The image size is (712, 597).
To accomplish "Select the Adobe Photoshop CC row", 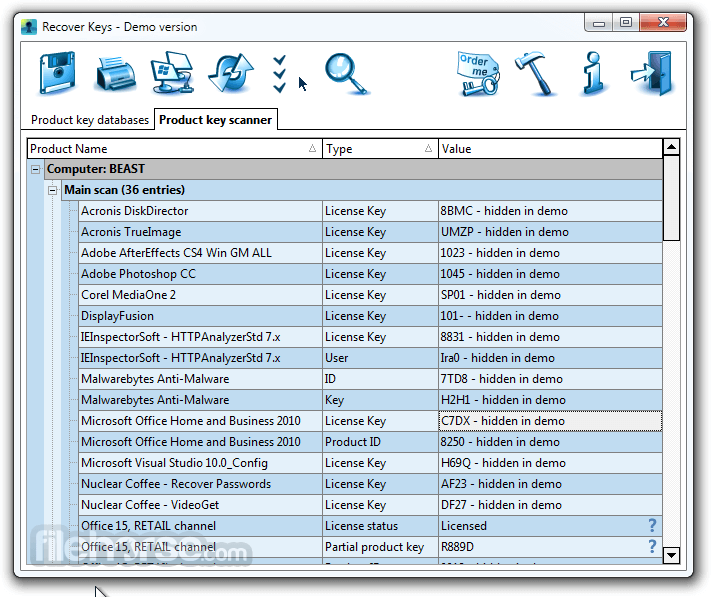I will (x=371, y=274).
